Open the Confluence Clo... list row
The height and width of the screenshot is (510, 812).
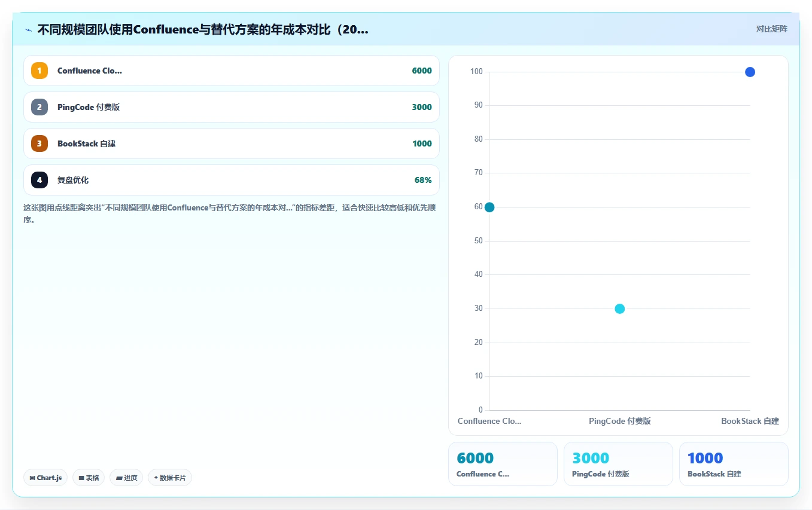tap(232, 71)
